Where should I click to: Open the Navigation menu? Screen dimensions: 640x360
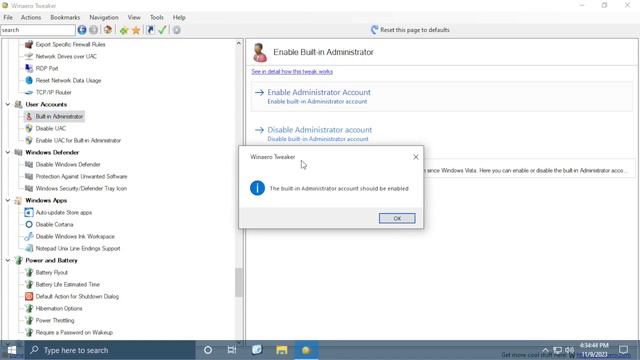pos(104,18)
